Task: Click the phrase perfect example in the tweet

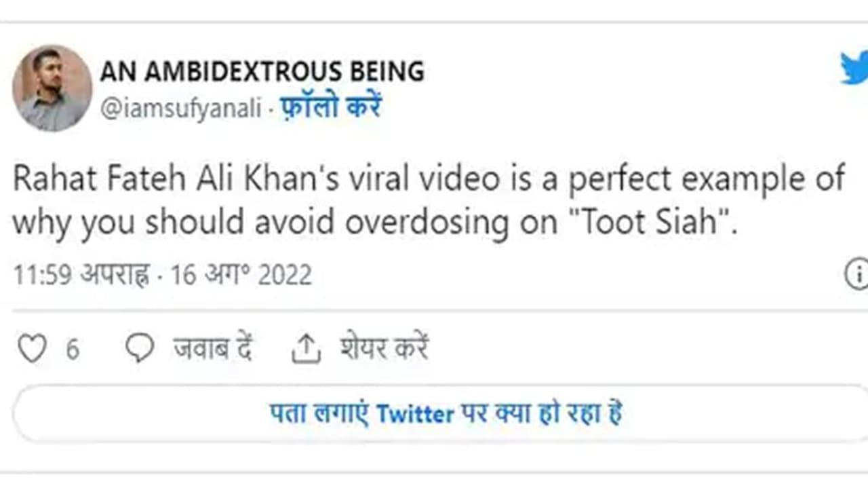Action: [686, 179]
